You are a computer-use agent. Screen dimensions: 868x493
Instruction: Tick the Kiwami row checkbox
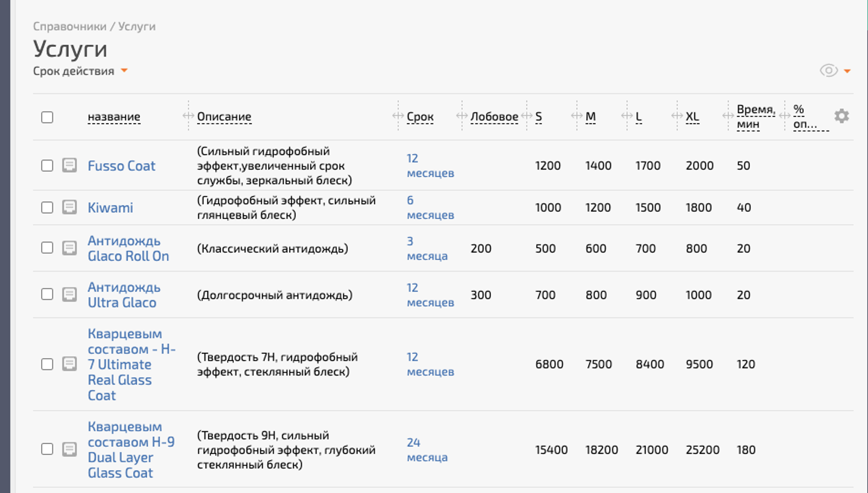tap(47, 207)
